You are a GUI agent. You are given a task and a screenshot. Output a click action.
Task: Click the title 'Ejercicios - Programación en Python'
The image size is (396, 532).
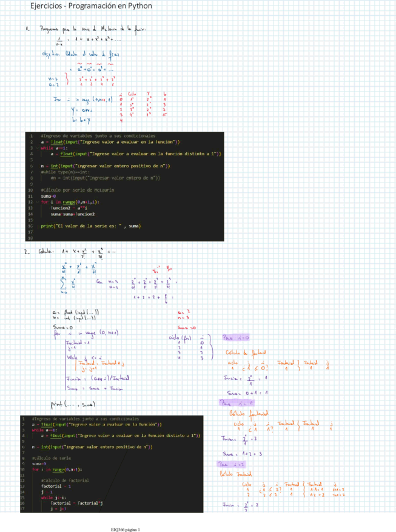[91, 6]
